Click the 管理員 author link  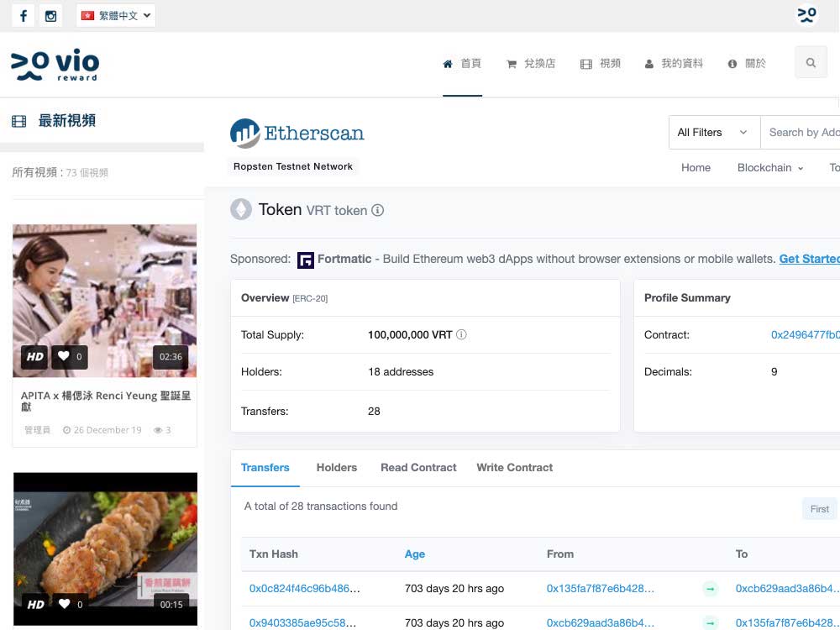[38, 430]
